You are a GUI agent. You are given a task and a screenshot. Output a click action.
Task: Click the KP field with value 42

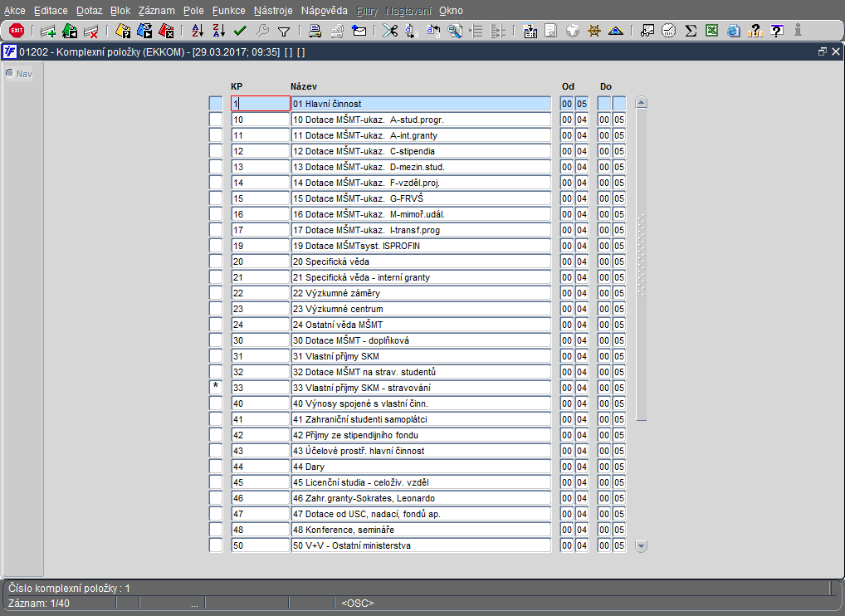click(x=261, y=435)
